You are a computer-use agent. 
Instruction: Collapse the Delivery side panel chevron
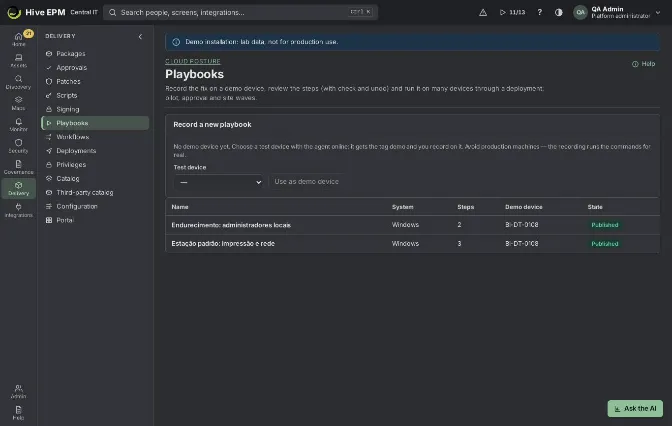pos(140,36)
